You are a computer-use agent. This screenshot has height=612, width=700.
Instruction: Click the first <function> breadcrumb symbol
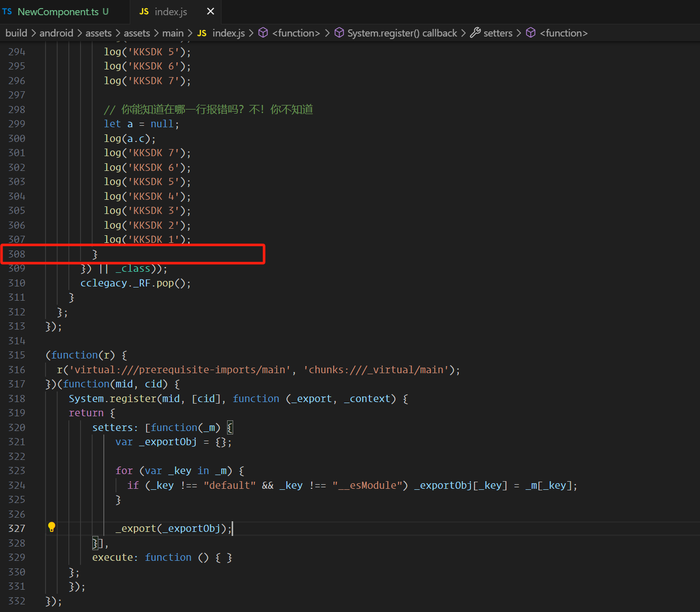pos(296,33)
